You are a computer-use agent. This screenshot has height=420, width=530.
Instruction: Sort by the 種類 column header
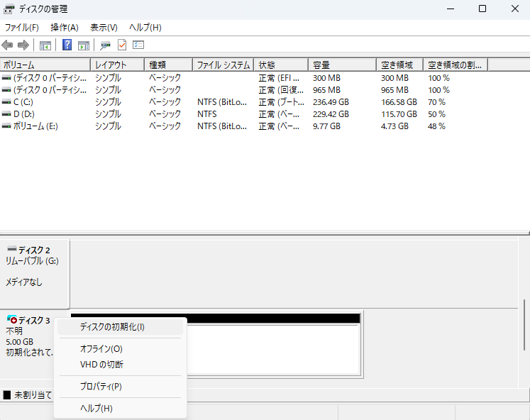click(x=169, y=65)
